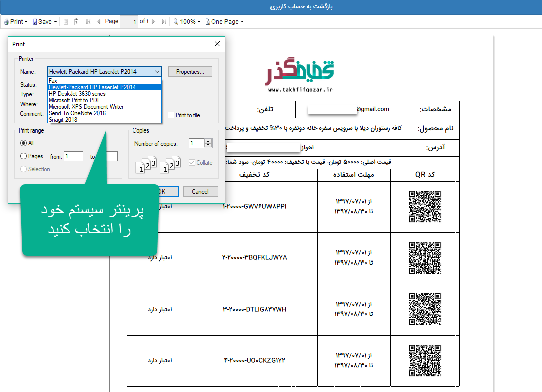The width and height of the screenshot is (542, 392).
Task: Click the 'نام محصول:' label cell
Action: pyautogui.click(x=435, y=128)
